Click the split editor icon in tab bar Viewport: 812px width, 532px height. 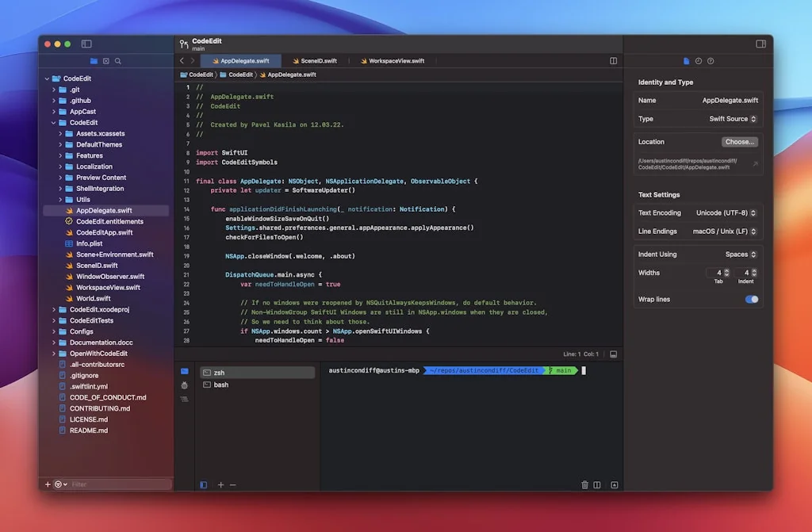pos(613,61)
